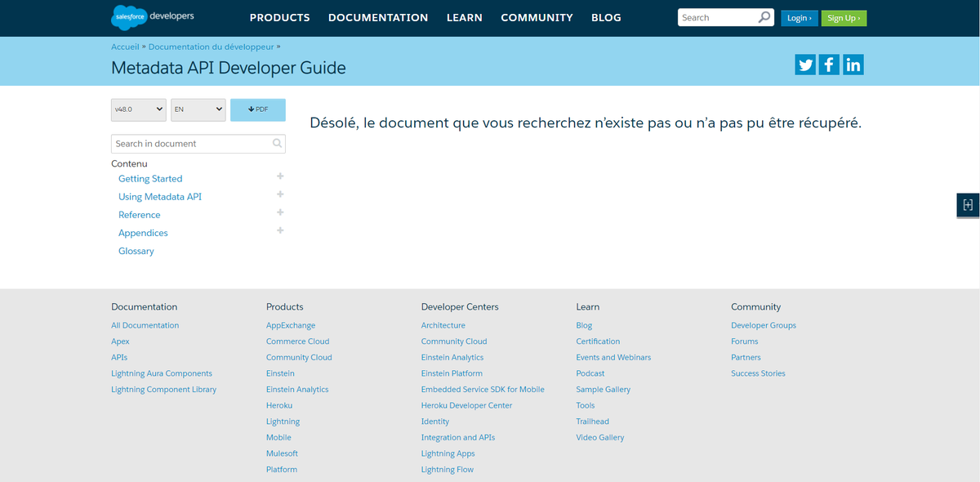
Task: Open the COMMUNITY menu
Action: 537,17
